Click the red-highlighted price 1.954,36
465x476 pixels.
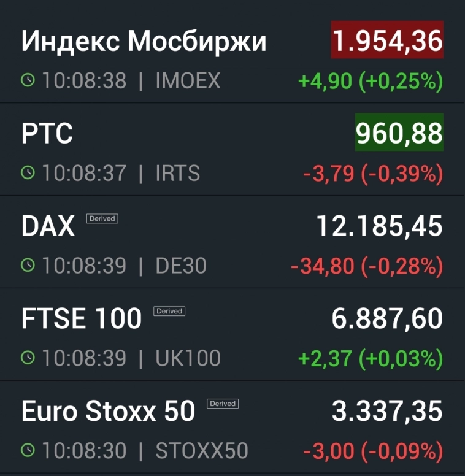point(387,40)
